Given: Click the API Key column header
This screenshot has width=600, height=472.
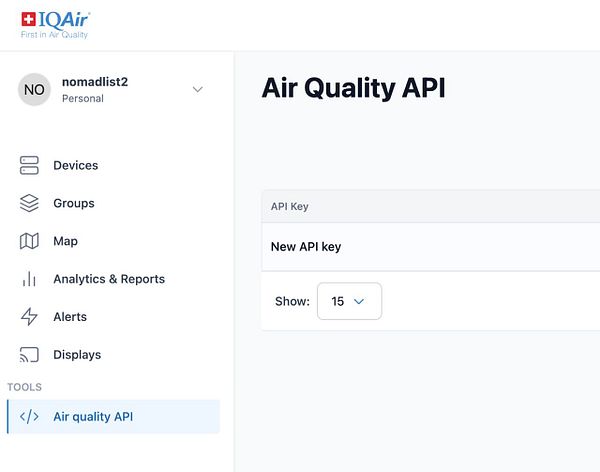Looking at the screenshot, I should [290, 206].
